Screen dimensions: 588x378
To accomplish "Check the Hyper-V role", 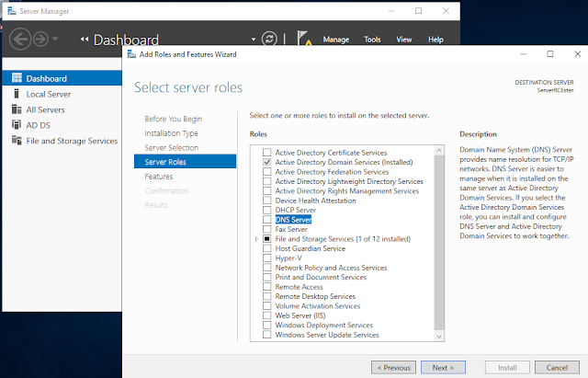I will coord(267,258).
